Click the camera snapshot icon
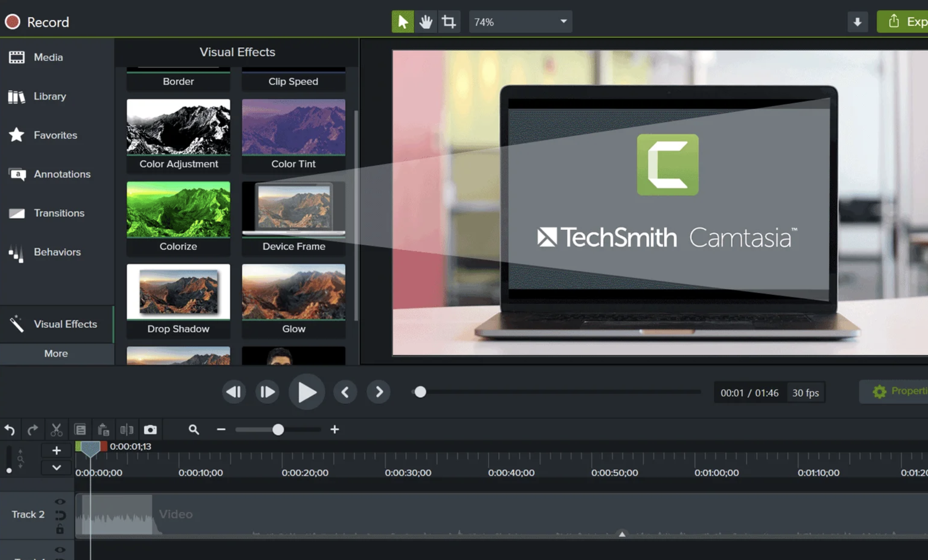 tap(150, 430)
